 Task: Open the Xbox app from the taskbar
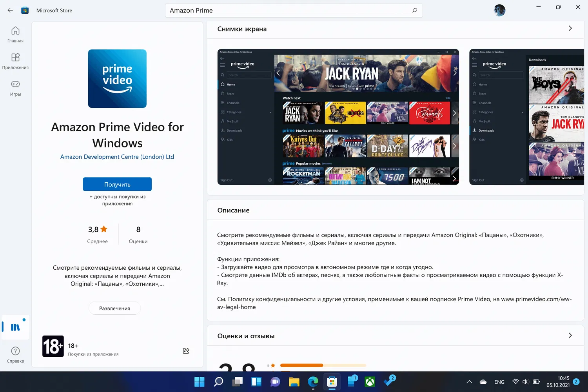[x=370, y=381]
